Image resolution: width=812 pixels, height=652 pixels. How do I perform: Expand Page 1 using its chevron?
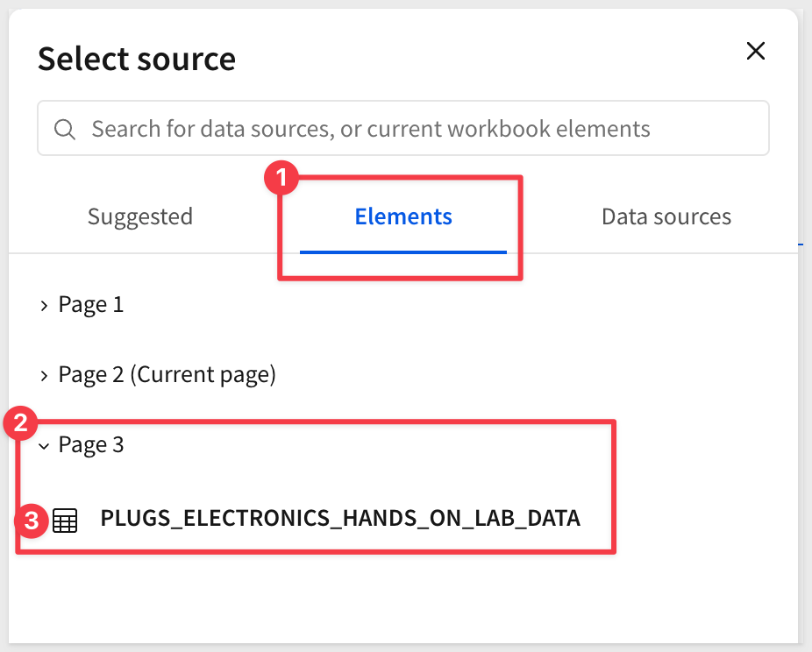(44, 306)
